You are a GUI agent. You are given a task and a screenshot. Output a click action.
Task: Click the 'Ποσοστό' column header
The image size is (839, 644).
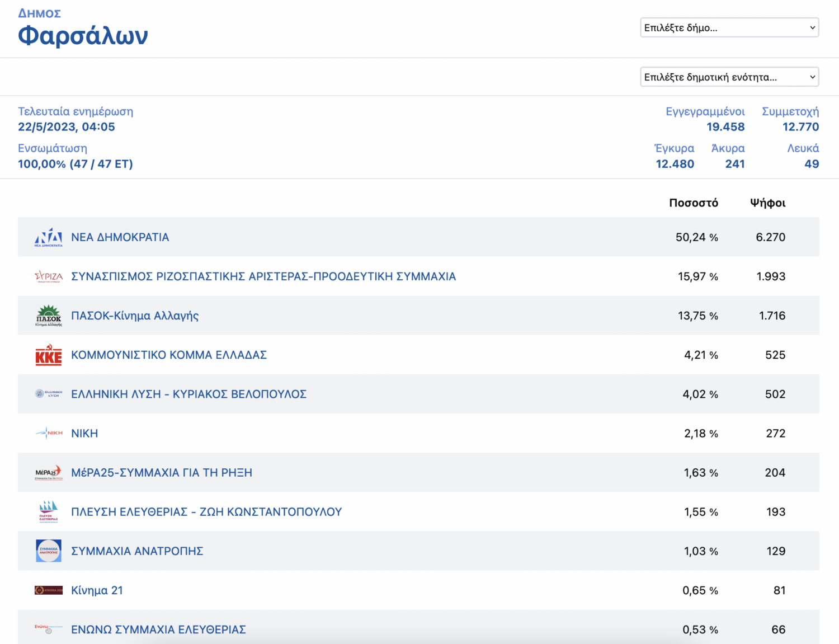coord(694,203)
